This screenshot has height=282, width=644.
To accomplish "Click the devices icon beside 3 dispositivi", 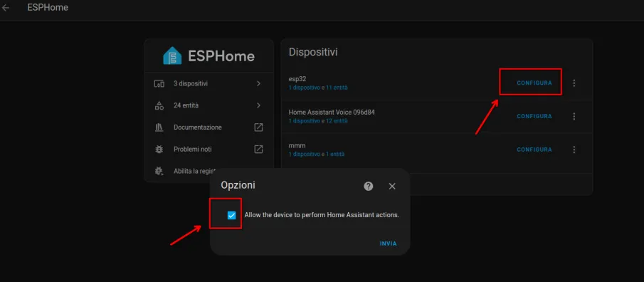I will click(159, 83).
